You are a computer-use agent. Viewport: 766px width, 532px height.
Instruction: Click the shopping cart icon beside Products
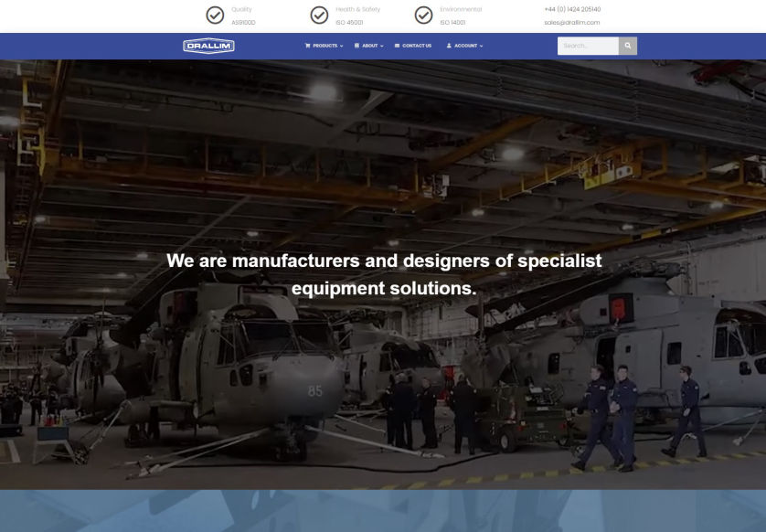tap(307, 46)
